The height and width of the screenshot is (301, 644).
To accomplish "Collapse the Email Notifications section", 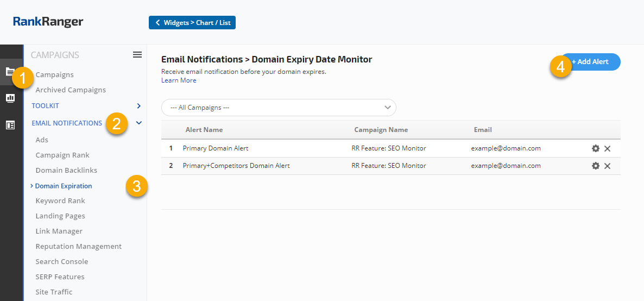I will pos(139,123).
